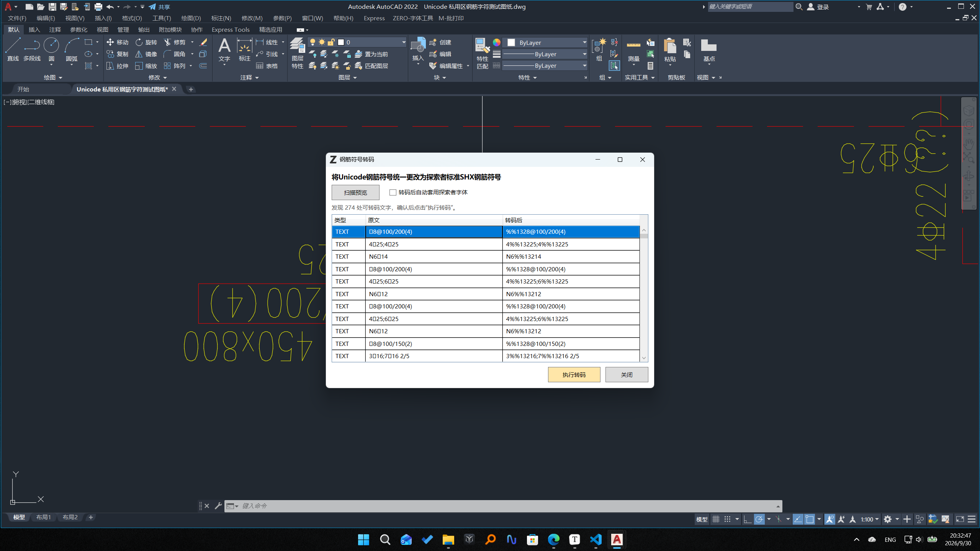Screen dimensions: 980x551
Task: Click the Paste (粘贴) icon
Action: pyautogui.click(x=670, y=50)
